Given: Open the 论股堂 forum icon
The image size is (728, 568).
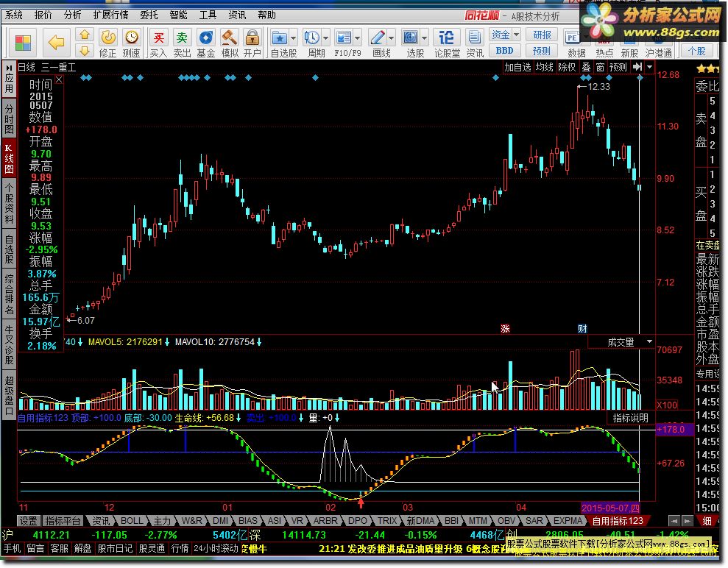Looking at the screenshot, I should coord(447,43).
